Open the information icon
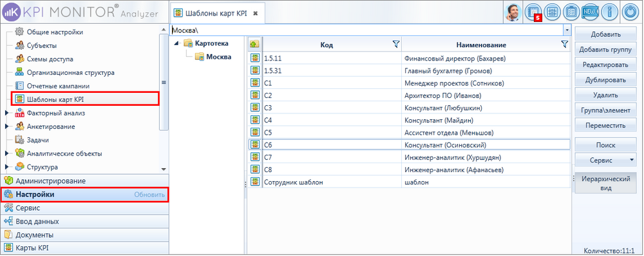This screenshot has height=256, width=644. 610,12
